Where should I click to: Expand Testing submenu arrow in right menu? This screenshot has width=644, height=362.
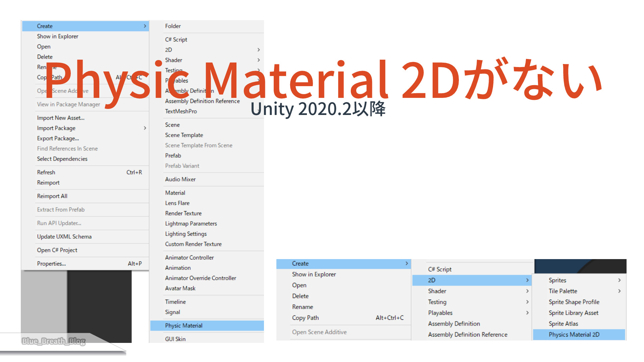pyautogui.click(x=527, y=302)
